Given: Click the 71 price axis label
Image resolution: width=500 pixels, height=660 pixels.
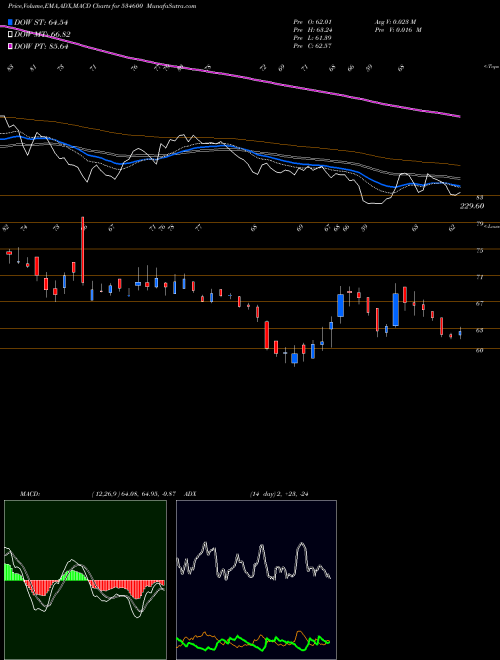Looking at the screenshot, I should point(479,277).
